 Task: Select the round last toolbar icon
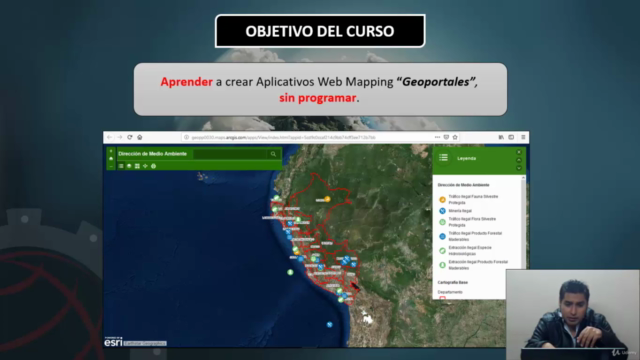(153, 166)
